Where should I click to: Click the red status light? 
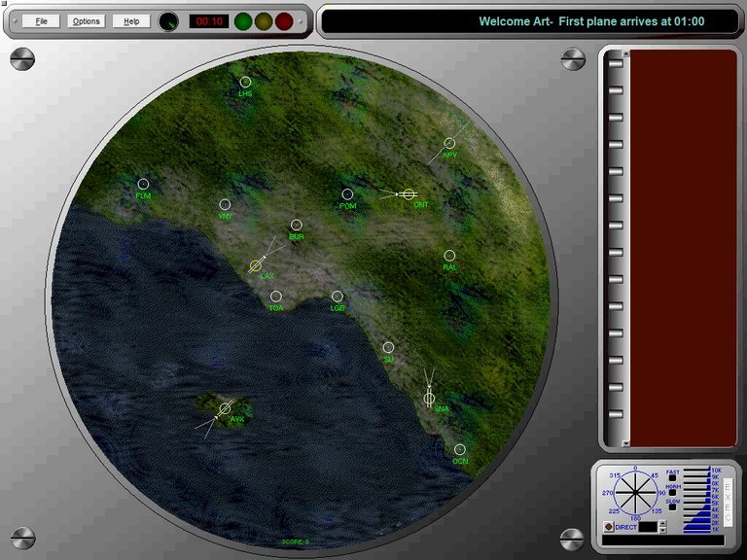pos(283,20)
